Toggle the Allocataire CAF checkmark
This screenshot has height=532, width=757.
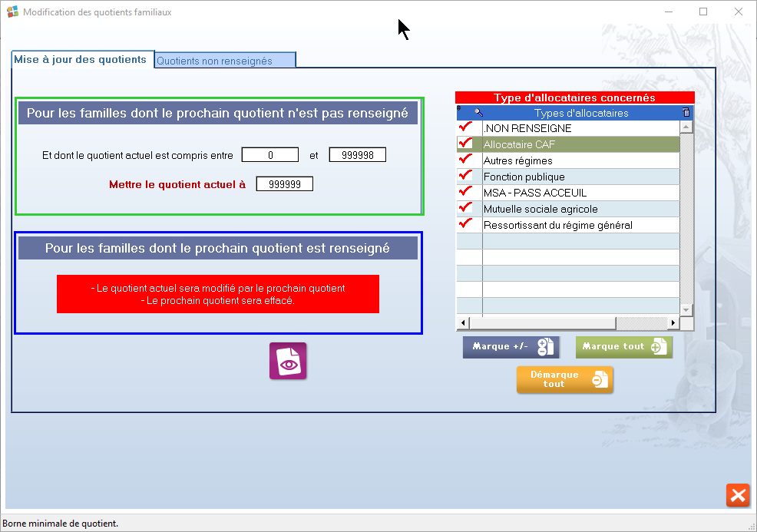465,144
